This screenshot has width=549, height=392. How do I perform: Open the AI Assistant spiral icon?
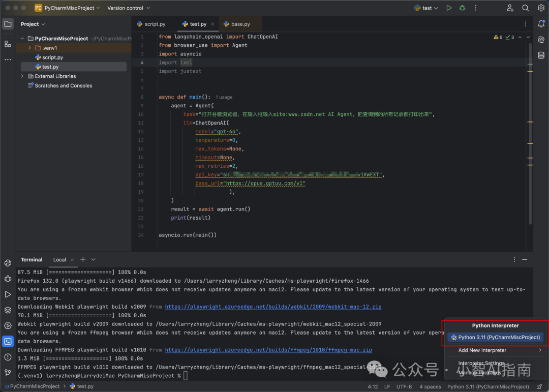[x=541, y=40]
